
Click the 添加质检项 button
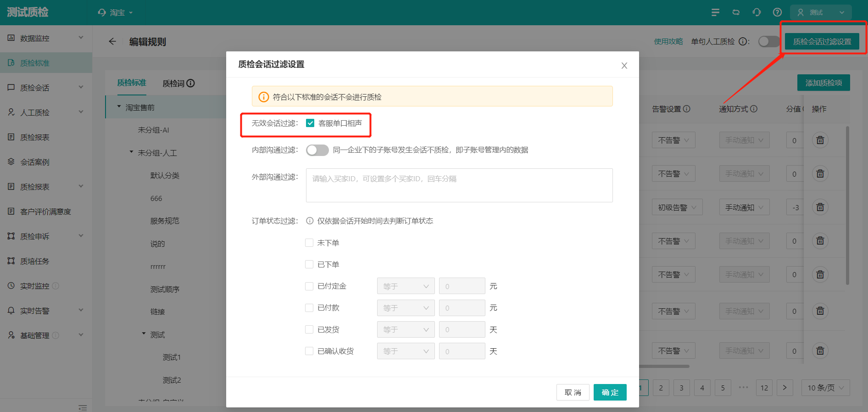823,83
